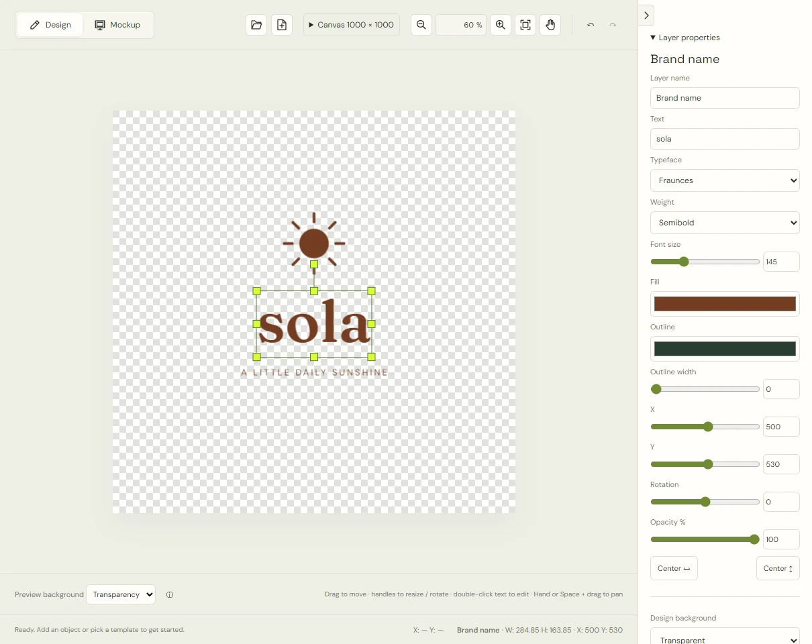
Task: Click the Center vertically button
Action: coord(778,568)
